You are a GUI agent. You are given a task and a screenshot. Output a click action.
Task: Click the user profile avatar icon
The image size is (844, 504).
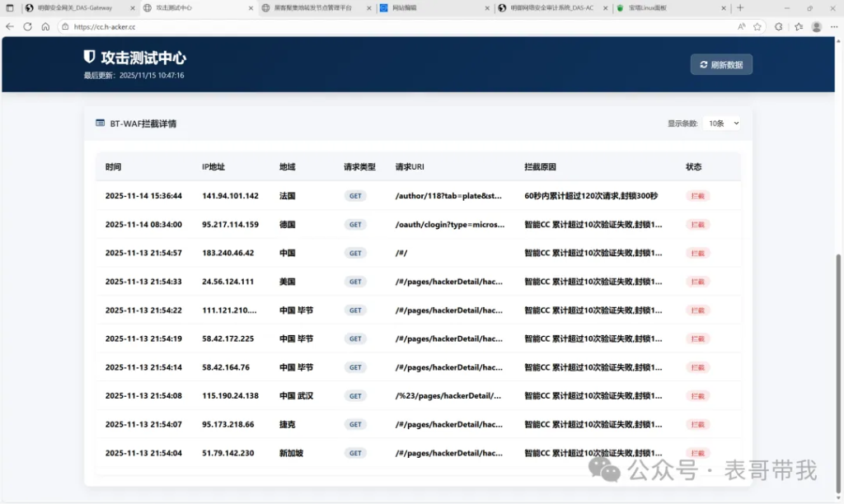pyautogui.click(x=816, y=26)
